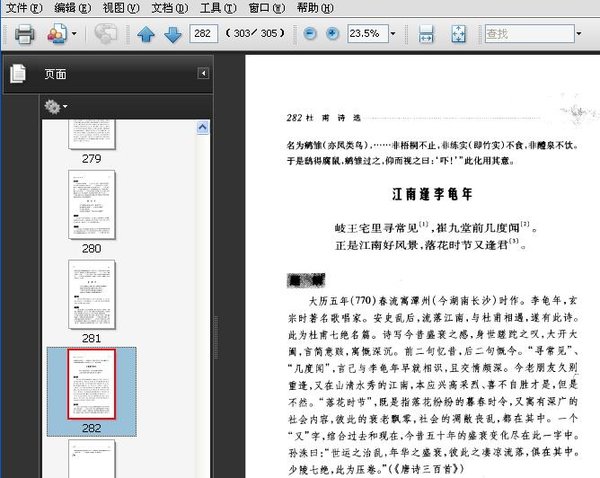This screenshot has height=478, width=600.
Task: Click the page number field showing 282
Action: click(204, 34)
